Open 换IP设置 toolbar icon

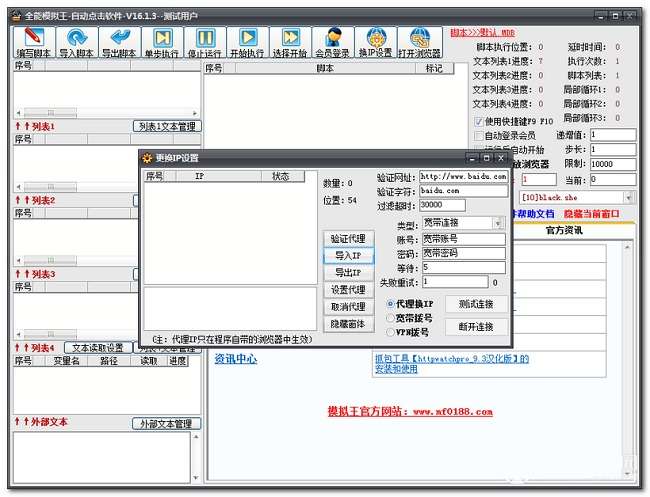(376, 42)
